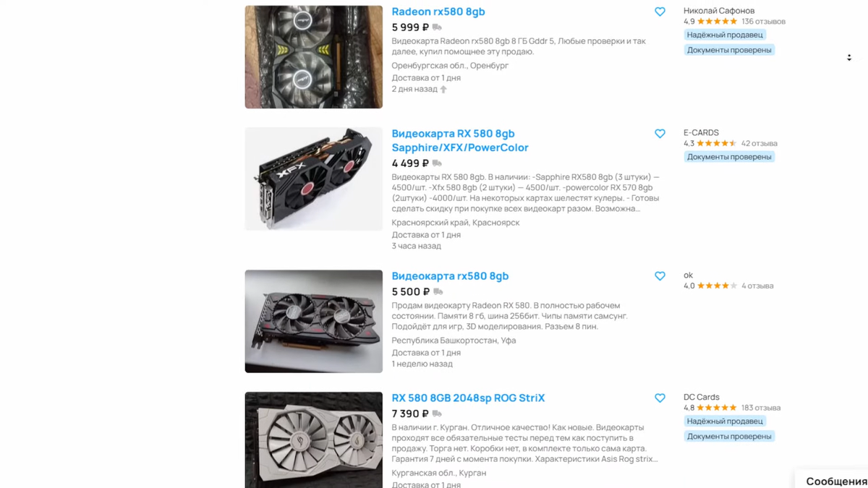Viewport: 868px width, 488px height.
Task: Open the E-CARDS seller page
Action: (701, 133)
